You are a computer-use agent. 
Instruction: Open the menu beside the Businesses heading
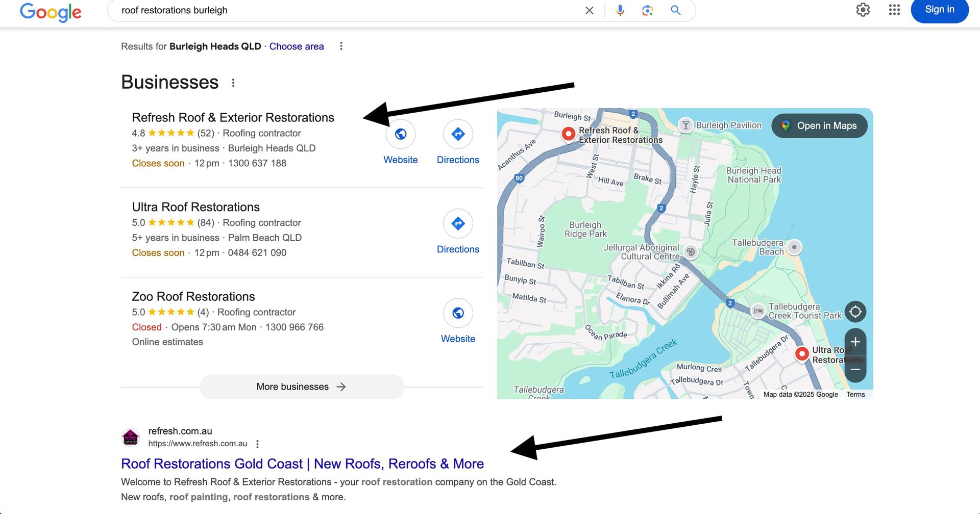pos(233,82)
